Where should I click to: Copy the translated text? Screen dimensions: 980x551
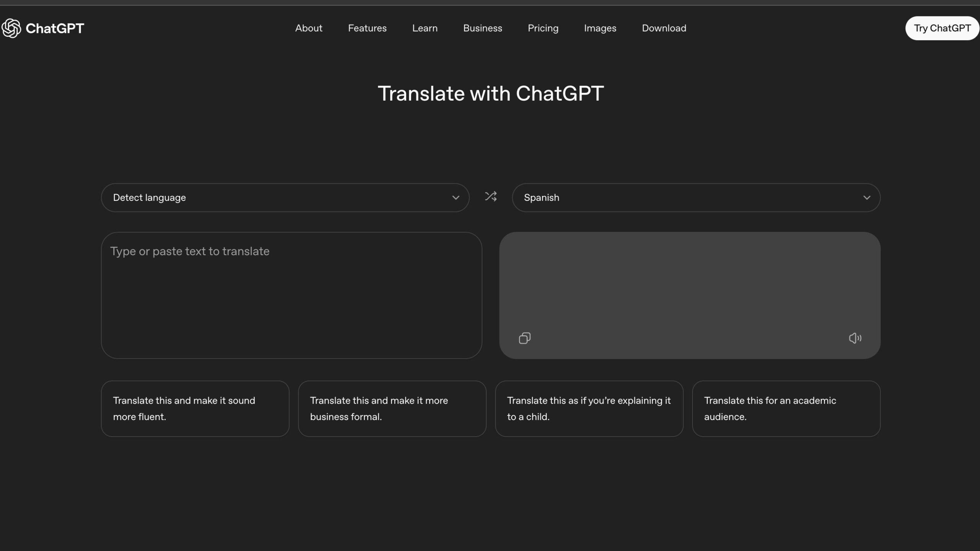[524, 338]
